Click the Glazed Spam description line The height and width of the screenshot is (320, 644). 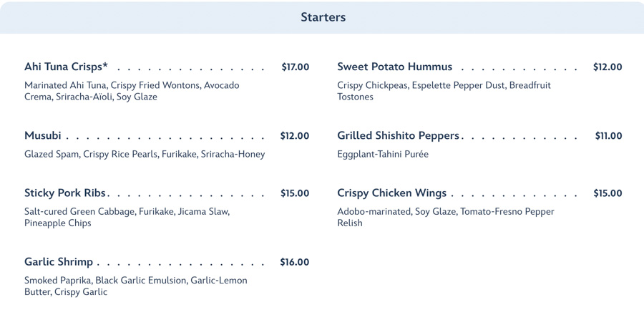pyautogui.click(x=145, y=154)
